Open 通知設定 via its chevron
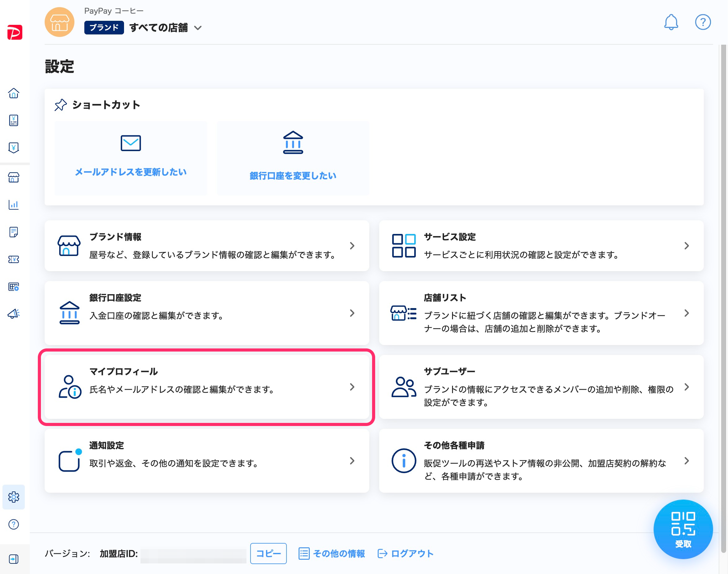The height and width of the screenshot is (574, 728). pos(352,461)
